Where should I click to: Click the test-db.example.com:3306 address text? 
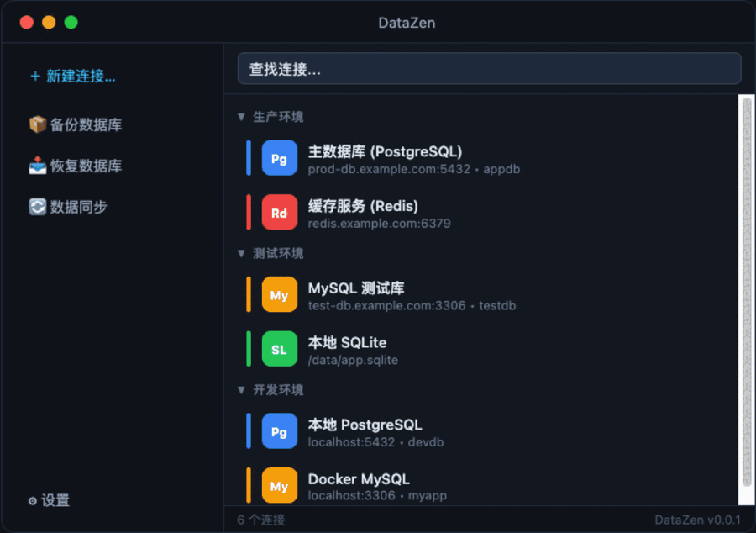(x=386, y=306)
